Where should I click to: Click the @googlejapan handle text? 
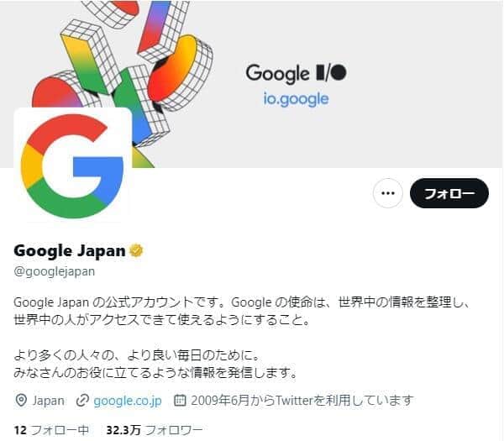point(55,271)
